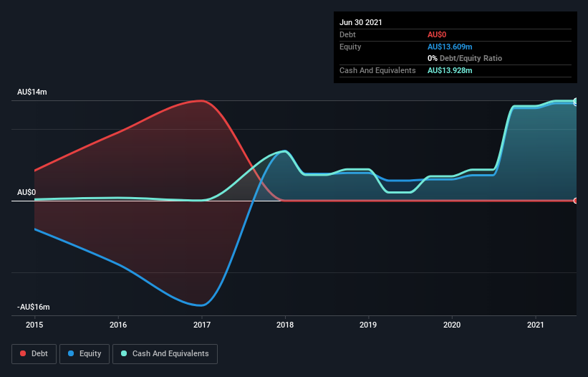Click the red debt endpoint marker
This screenshot has height=377, width=588.
click(576, 201)
